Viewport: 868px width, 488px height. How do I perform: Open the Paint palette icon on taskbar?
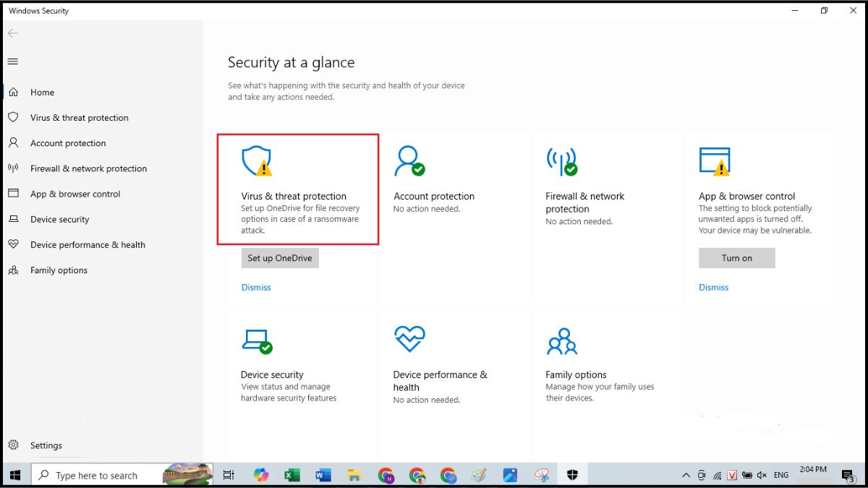tap(479, 475)
